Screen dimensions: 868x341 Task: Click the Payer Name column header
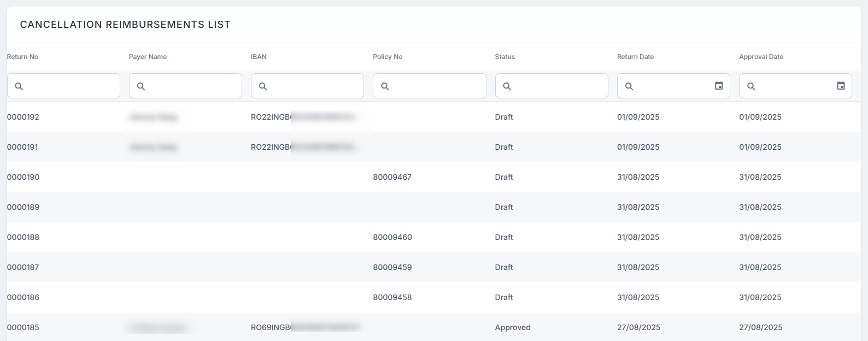pyautogui.click(x=148, y=57)
